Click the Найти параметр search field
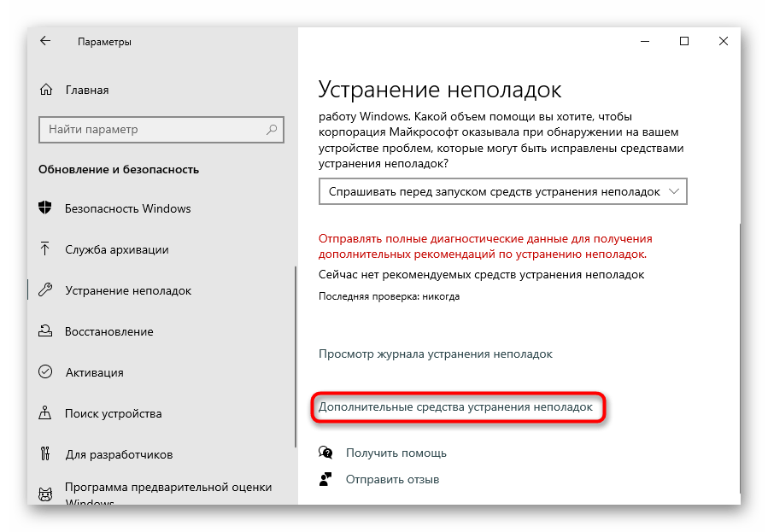The width and height of the screenshot is (768, 532). click(x=161, y=130)
